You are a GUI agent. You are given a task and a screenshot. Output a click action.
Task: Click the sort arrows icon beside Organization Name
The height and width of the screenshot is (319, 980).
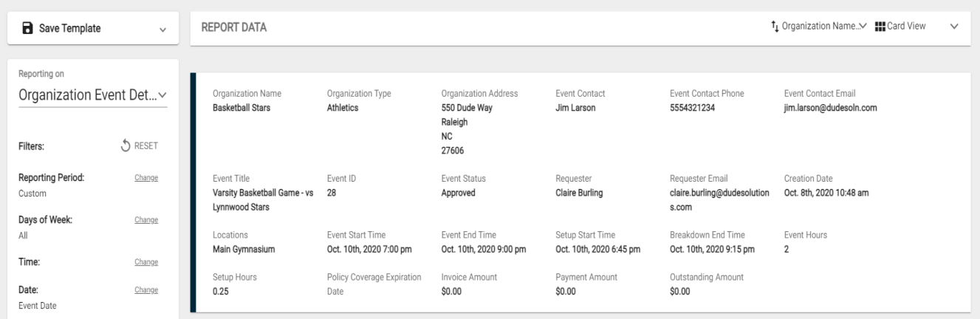(775, 27)
